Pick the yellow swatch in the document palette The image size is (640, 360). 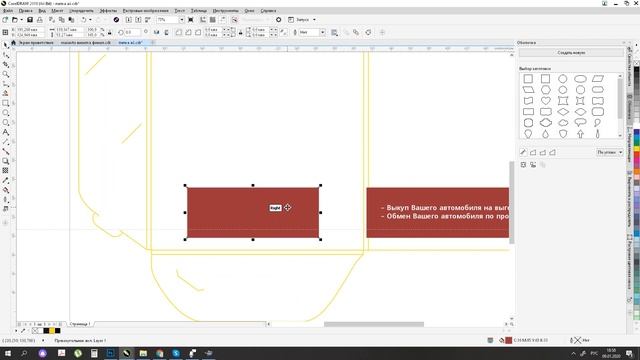tap(52, 331)
